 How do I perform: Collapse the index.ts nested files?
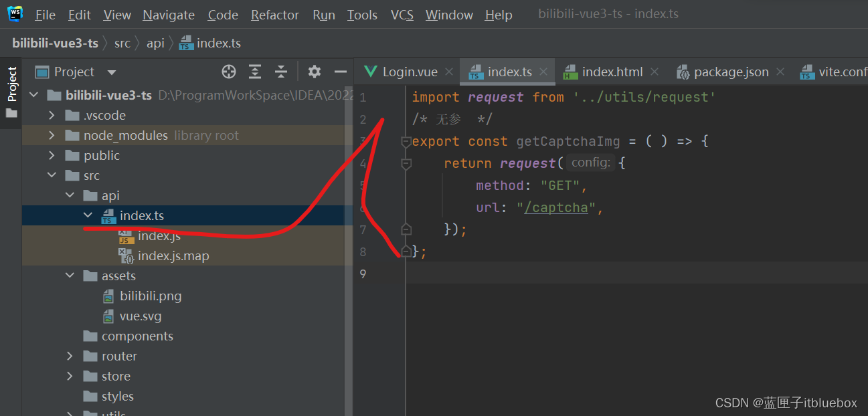88,216
